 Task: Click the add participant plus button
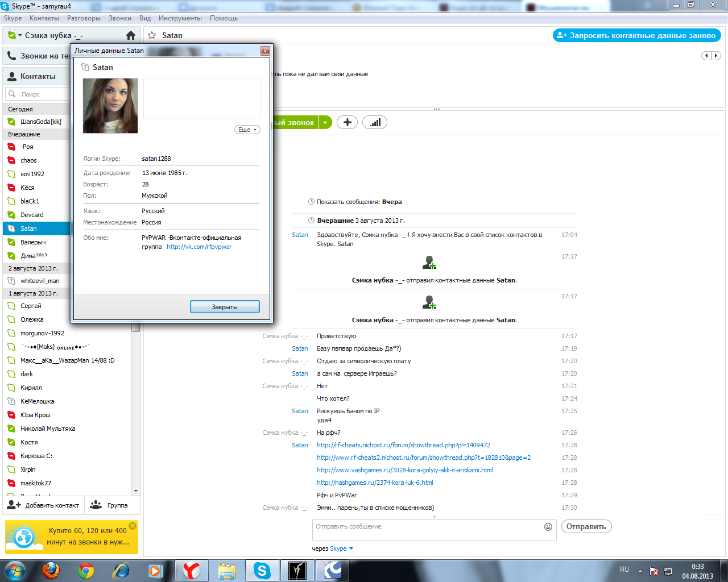[x=347, y=122]
